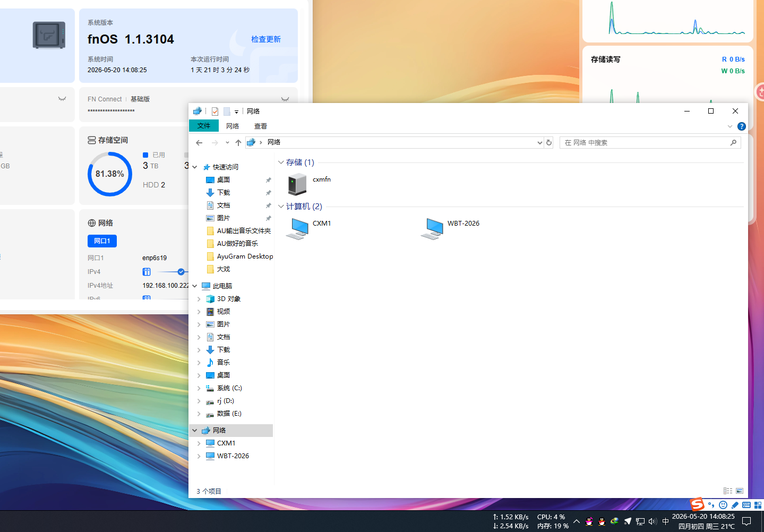Click Sogou skin pen icon
Screen dimensions: 764x532
[x=735, y=505]
